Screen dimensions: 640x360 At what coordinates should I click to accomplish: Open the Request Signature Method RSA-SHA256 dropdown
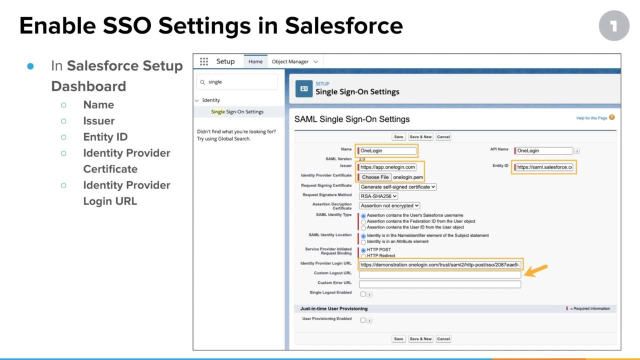point(378,196)
